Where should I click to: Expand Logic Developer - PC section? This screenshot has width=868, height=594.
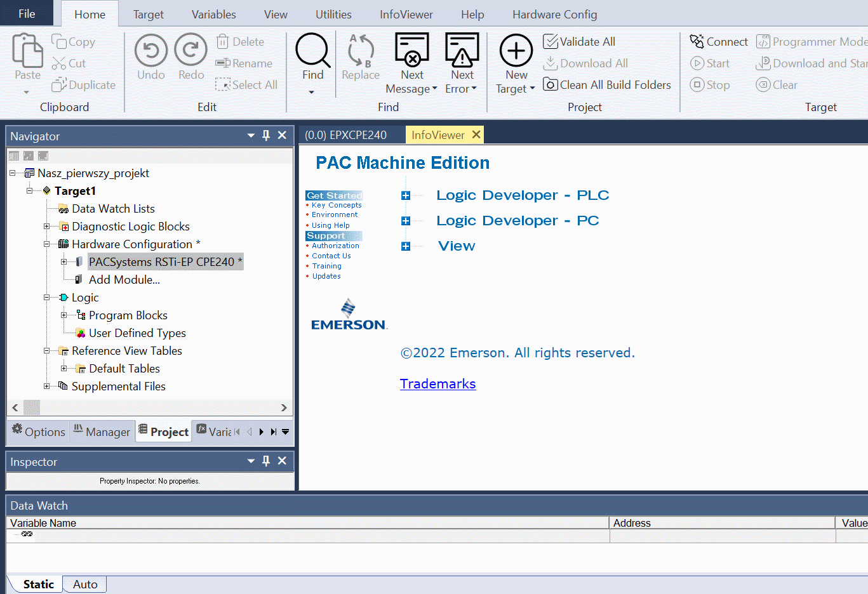[x=406, y=221]
